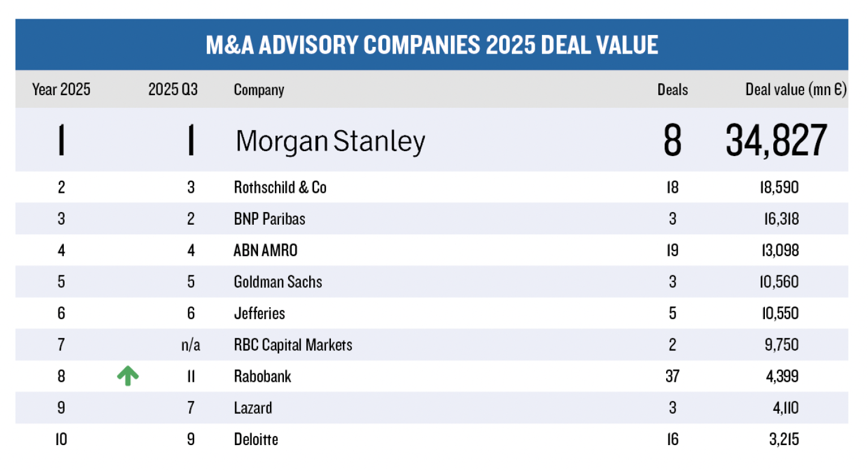This screenshot has width=868, height=471.
Task: Click the ABN AMRO company entry
Action: point(265,250)
